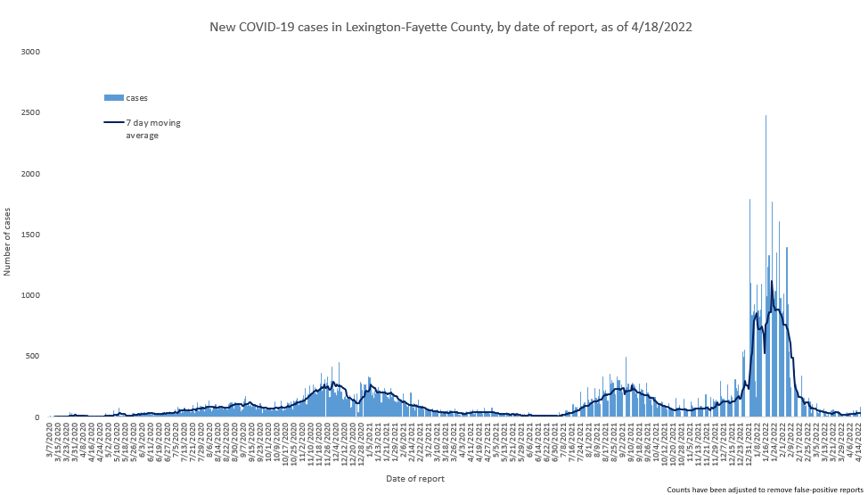Click the 7 day moving average line marker in legend

point(113,123)
